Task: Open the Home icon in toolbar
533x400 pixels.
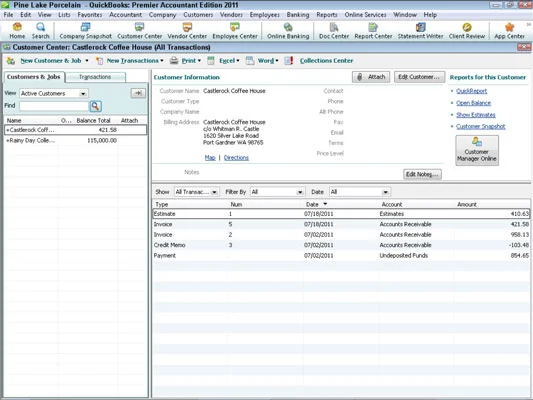Action: point(17,31)
